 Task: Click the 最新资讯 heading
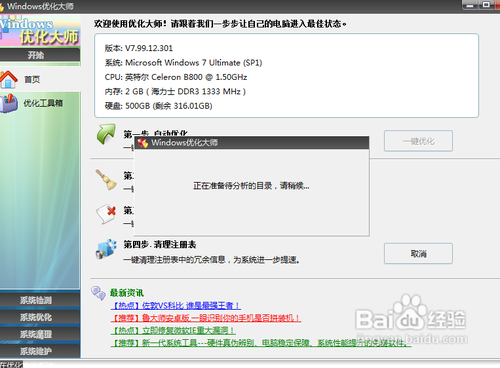coord(127,293)
